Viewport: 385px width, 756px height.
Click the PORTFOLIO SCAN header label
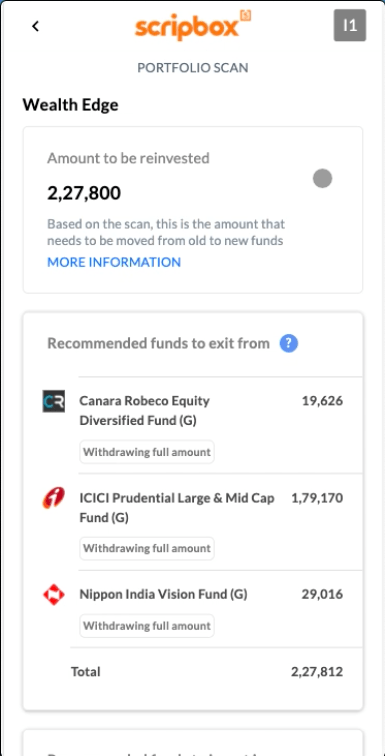(193, 68)
